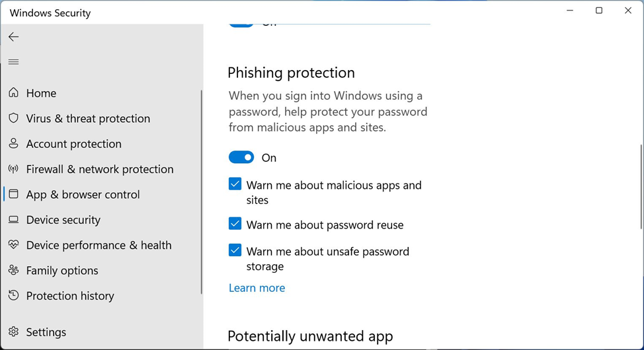Open App & browser control menu item

click(83, 195)
